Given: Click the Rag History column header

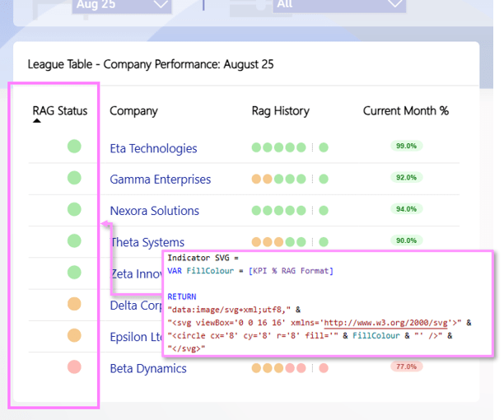Looking at the screenshot, I should point(280,111).
